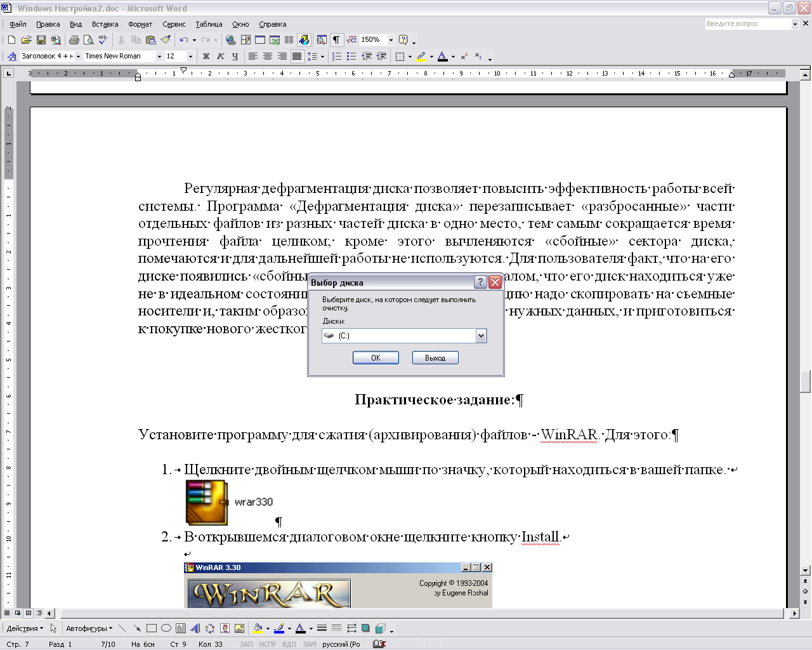This screenshot has height=650, width=812.
Task: Toggle underline formatting (Ч)
Action: click(x=235, y=56)
